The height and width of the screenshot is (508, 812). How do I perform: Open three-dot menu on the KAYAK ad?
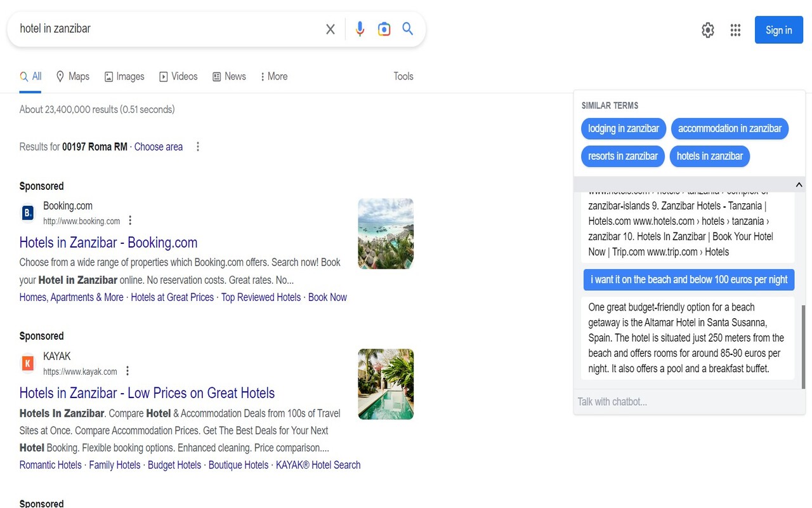128,370
